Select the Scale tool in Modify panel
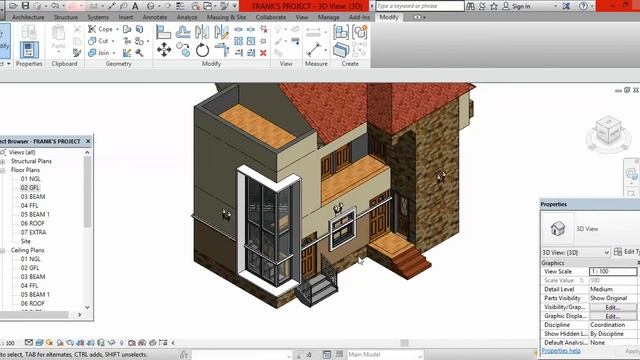 pos(251,41)
